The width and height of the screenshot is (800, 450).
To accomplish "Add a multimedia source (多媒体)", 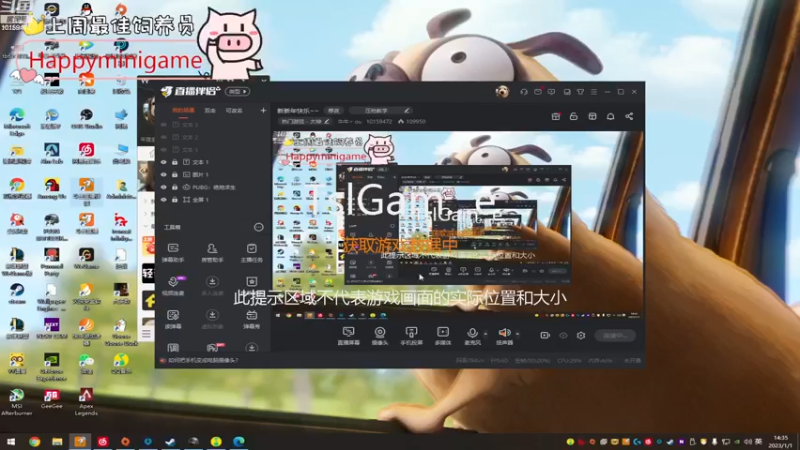I will tap(443, 336).
